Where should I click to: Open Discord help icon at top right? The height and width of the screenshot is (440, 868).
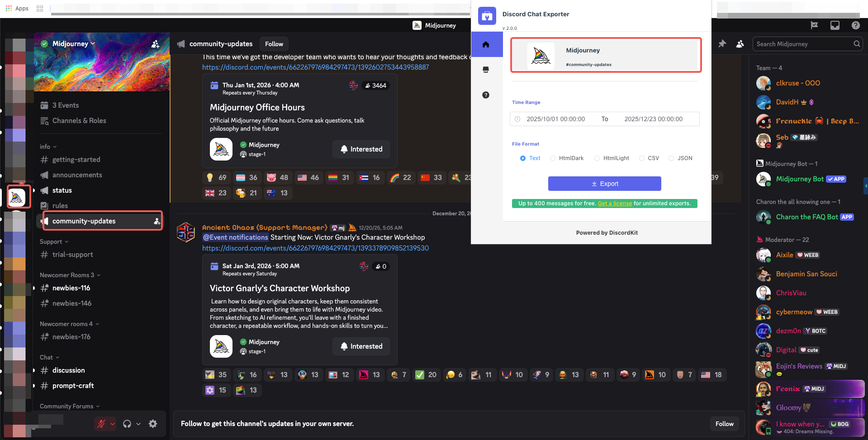[x=856, y=25]
